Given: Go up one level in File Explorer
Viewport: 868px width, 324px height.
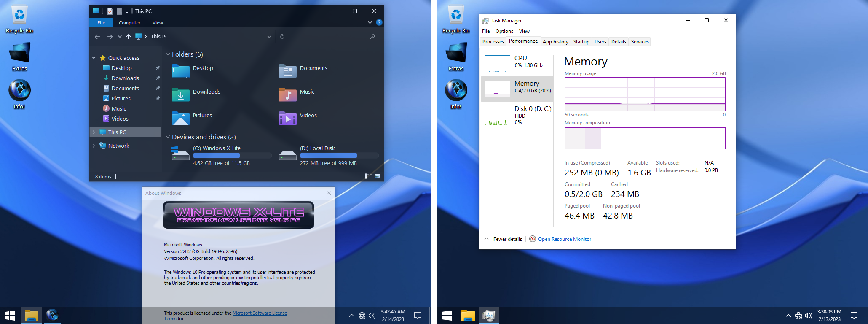Looking at the screenshot, I should tap(129, 37).
